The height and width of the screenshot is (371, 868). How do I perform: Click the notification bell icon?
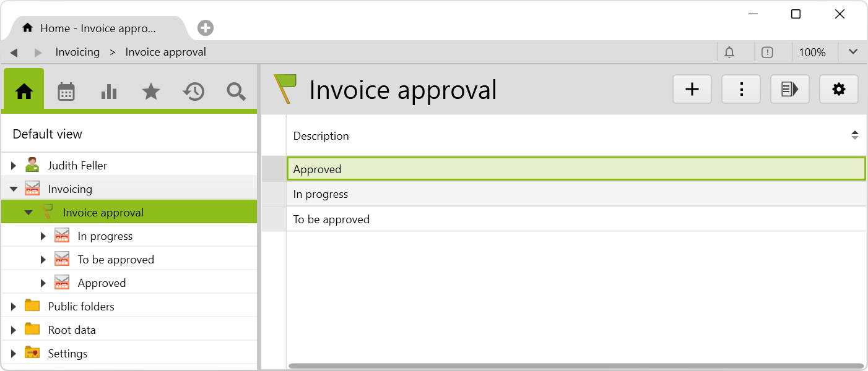click(729, 53)
